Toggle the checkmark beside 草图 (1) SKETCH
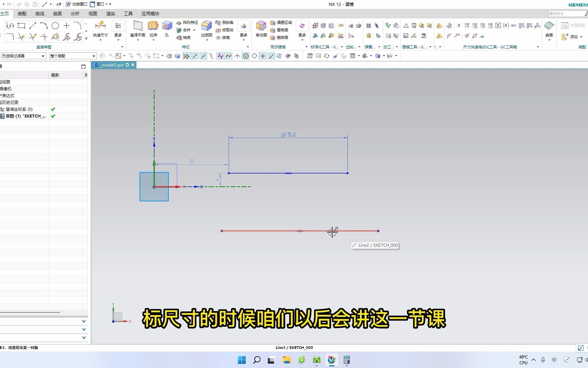 53,116
